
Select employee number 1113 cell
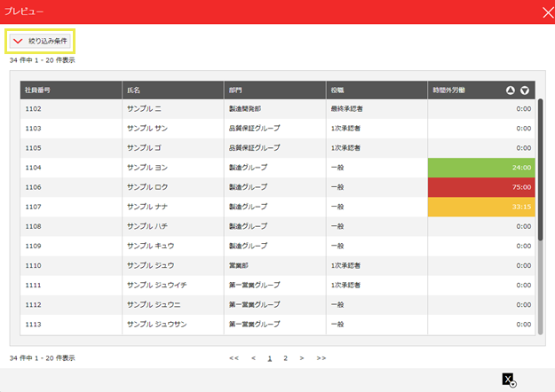71,325
